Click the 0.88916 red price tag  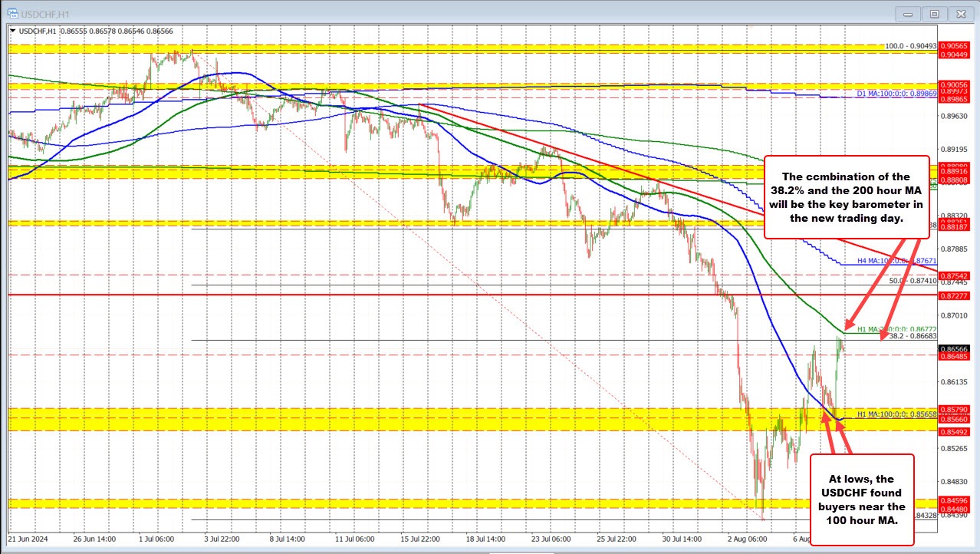pos(955,172)
